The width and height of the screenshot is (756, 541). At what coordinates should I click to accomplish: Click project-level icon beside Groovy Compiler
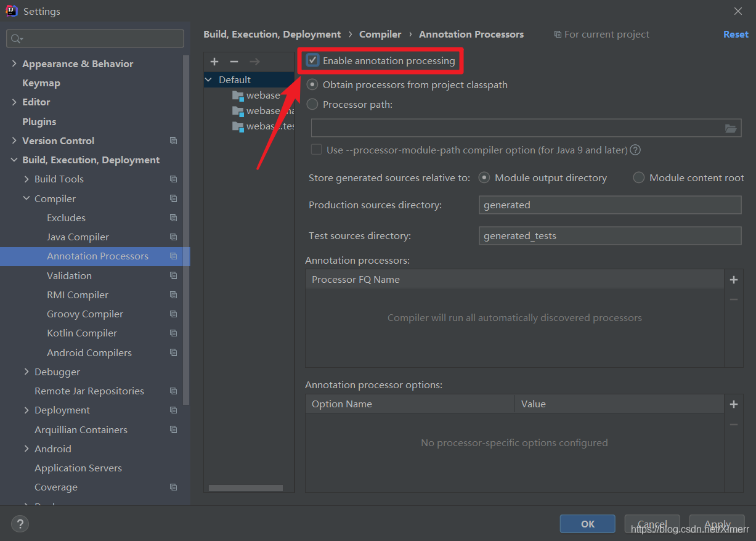173,314
